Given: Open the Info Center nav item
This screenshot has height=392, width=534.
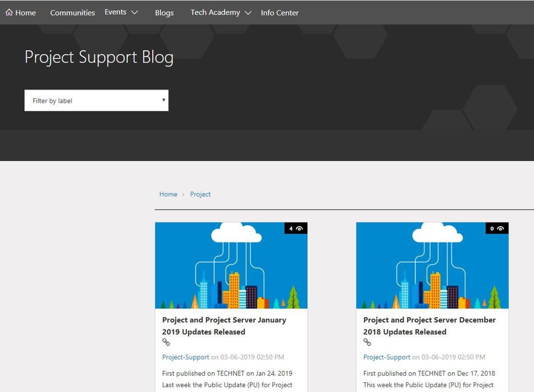Looking at the screenshot, I should click(280, 13).
